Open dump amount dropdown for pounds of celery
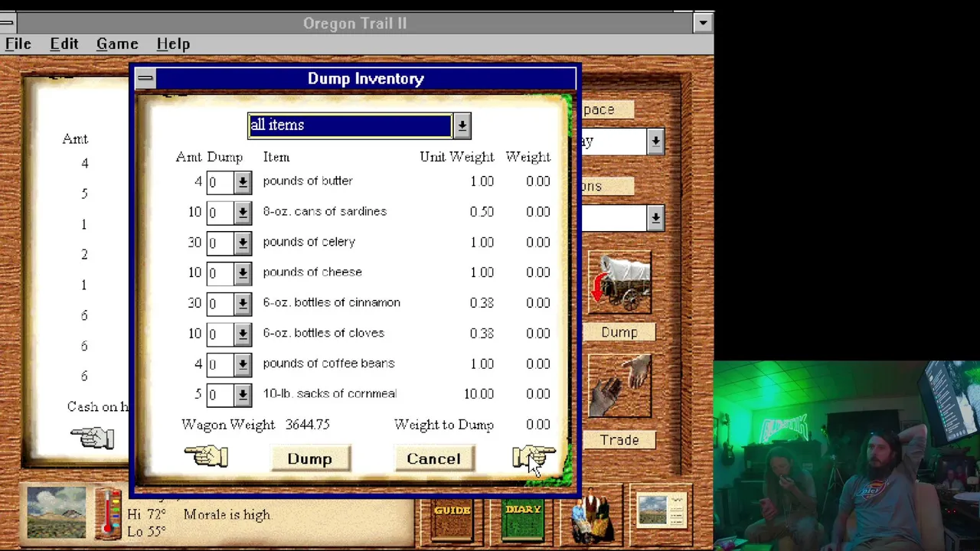 (x=243, y=243)
